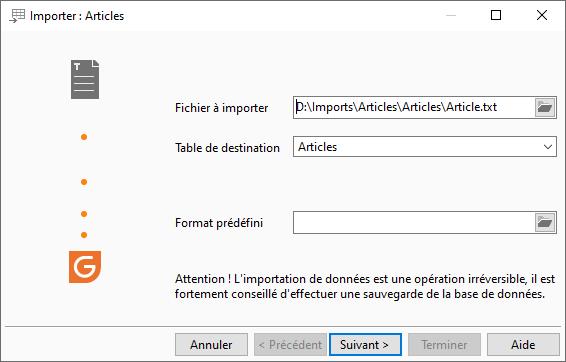Viewport: 566px width, 362px height.
Task: Close the Importer : Articles dialog
Action: pyautogui.click(x=542, y=15)
